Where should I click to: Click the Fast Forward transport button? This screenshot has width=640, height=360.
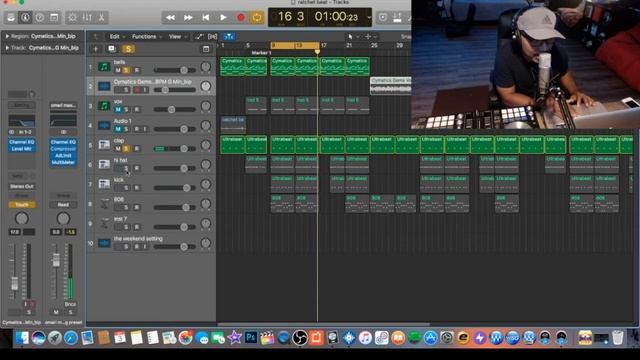(188, 18)
